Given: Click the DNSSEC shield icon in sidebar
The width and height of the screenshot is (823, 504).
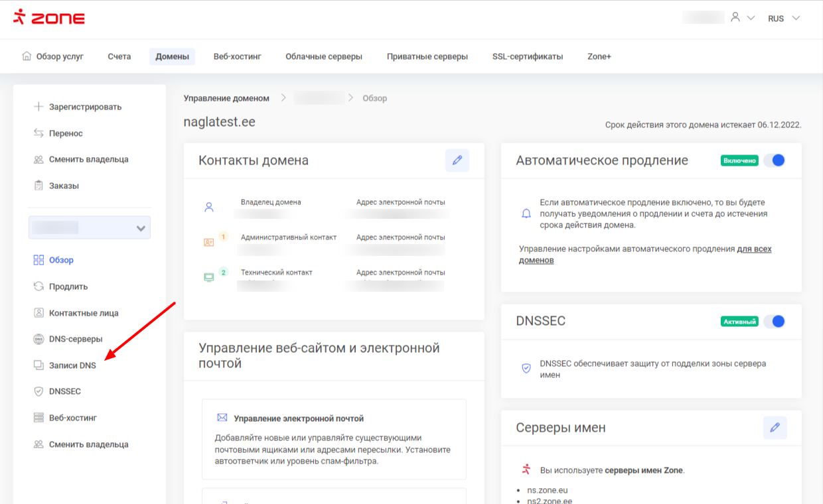Looking at the screenshot, I should [38, 391].
